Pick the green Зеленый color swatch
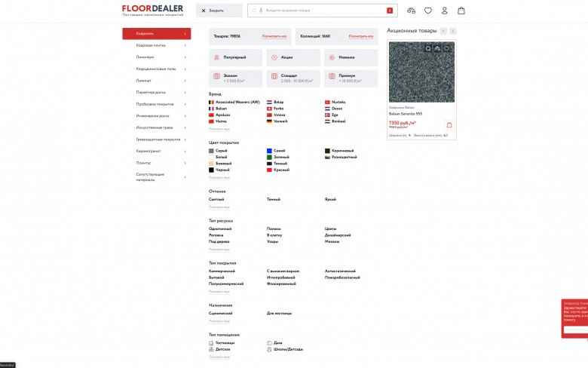The image size is (588, 368). click(x=269, y=157)
